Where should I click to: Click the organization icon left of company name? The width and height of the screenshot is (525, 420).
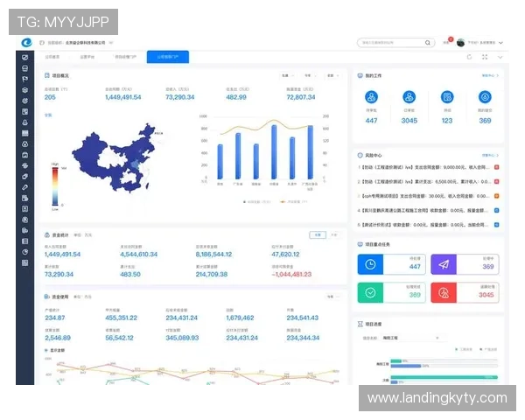[x=42, y=43]
